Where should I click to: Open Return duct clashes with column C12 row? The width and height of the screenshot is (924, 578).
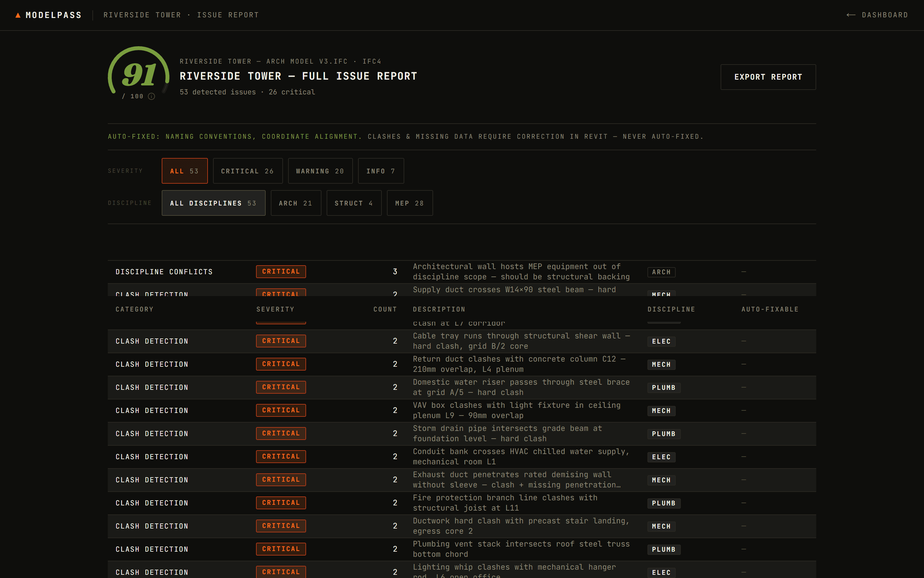[462, 364]
